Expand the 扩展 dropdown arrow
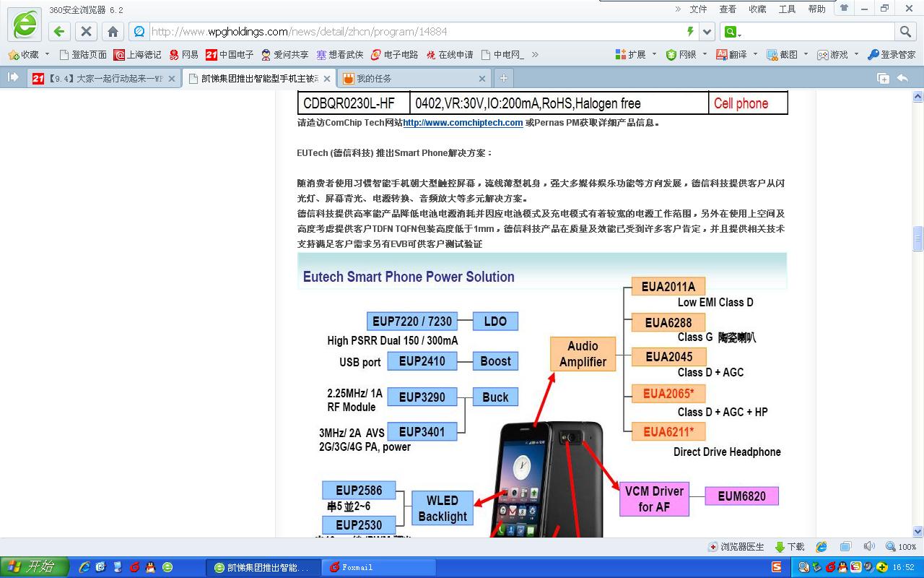 [654, 54]
